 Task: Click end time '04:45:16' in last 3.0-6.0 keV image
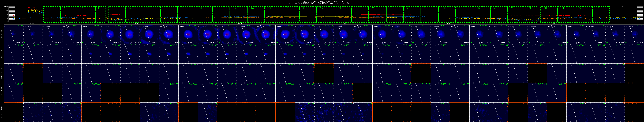[x=639, y=43]
